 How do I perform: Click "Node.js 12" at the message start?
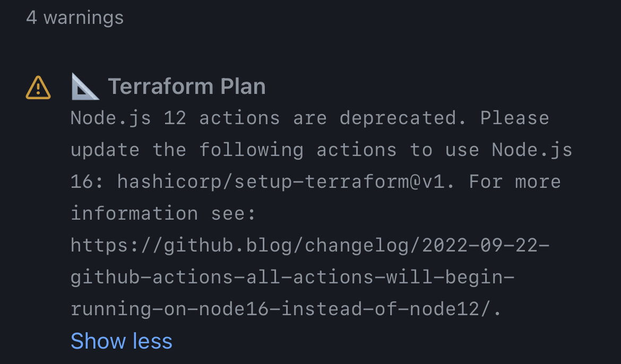pos(128,118)
